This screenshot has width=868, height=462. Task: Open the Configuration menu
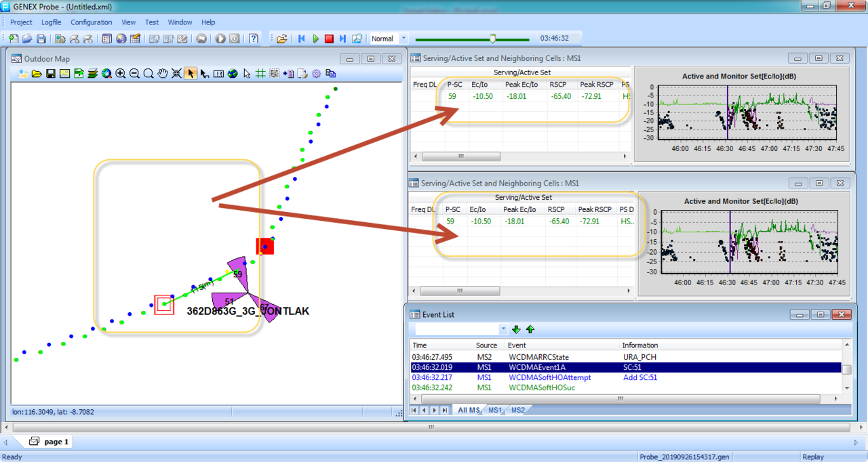click(92, 22)
